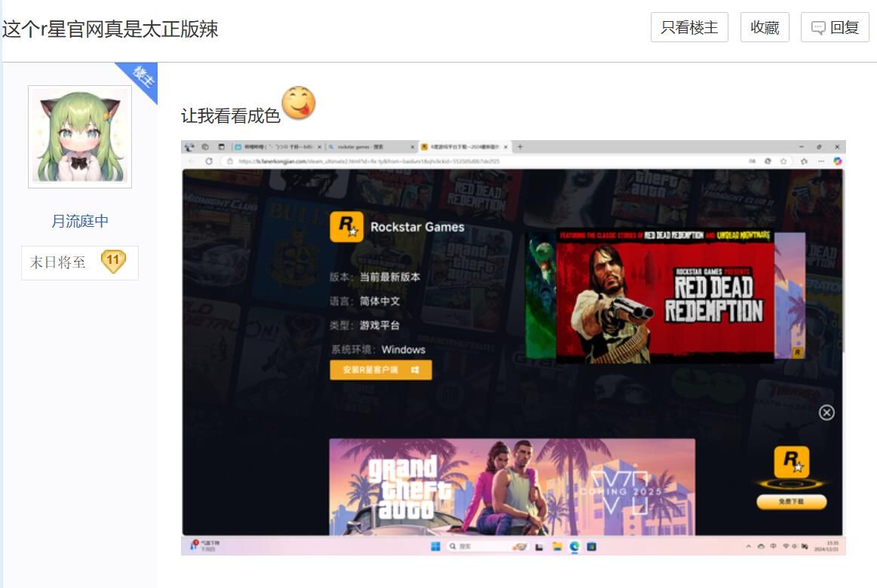The image size is (877, 588).
Task: Click the thread title 这个r星官网真是太正版辣
Action: (x=110, y=29)
